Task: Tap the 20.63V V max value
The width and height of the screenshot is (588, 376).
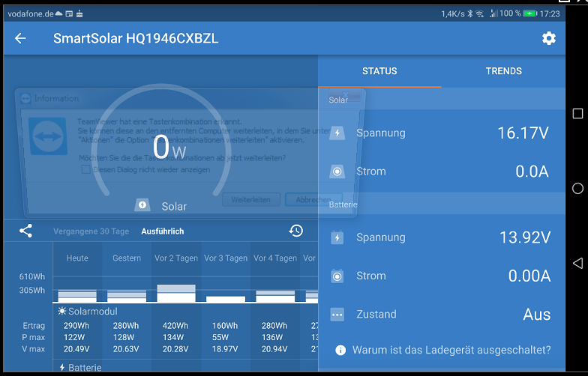Action: coord(126,349)
